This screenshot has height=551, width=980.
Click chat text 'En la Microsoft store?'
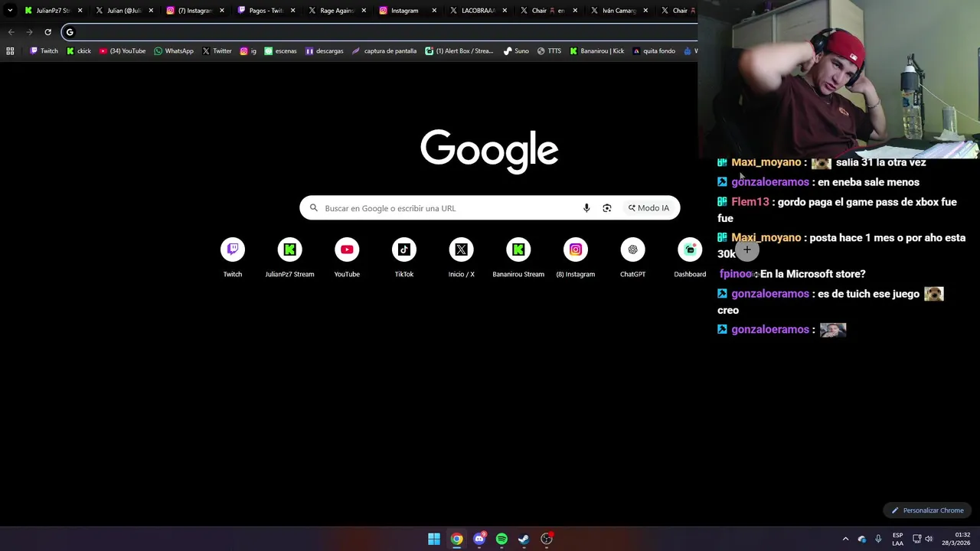(x=812, y=274)
